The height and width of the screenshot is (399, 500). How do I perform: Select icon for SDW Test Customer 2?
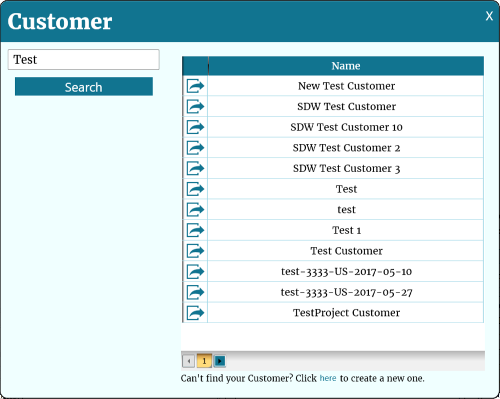pos(195,148)
